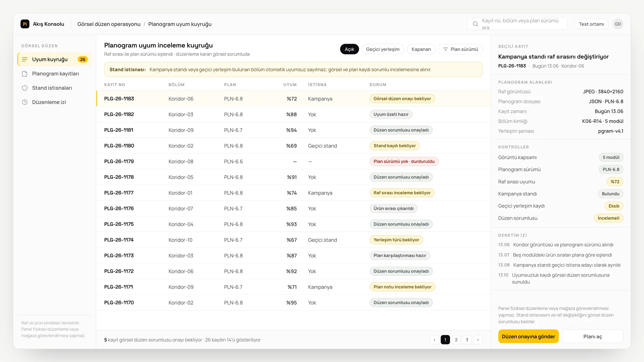The image size is (644, 362).
Task: Select current page 1 button
Action: (445, 340)
